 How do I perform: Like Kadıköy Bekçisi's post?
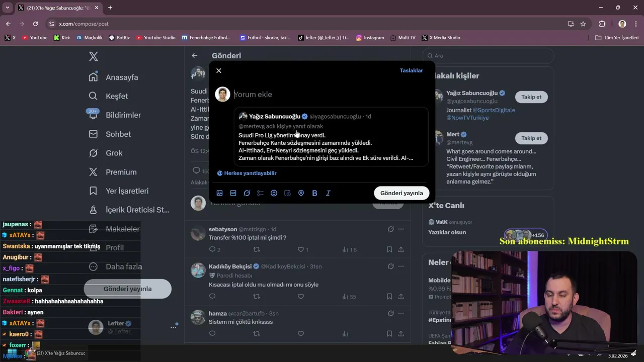click(x=301, y=297)
